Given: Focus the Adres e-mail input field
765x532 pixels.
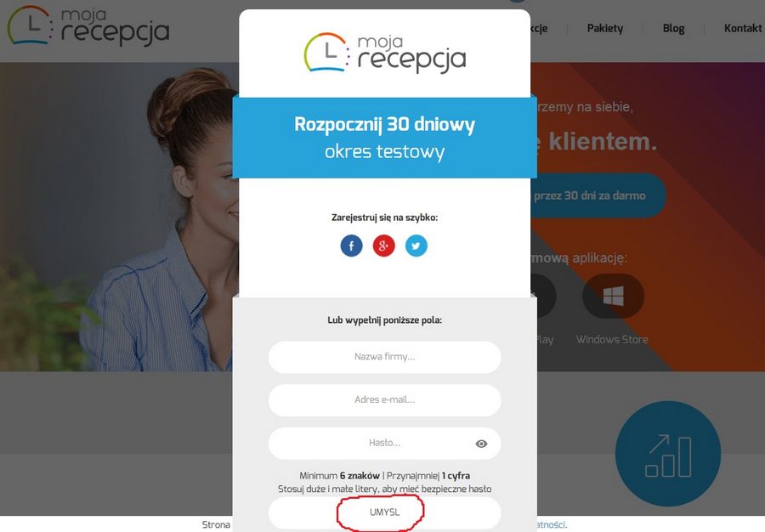Looking at the screenshot, I should point(384,400).
